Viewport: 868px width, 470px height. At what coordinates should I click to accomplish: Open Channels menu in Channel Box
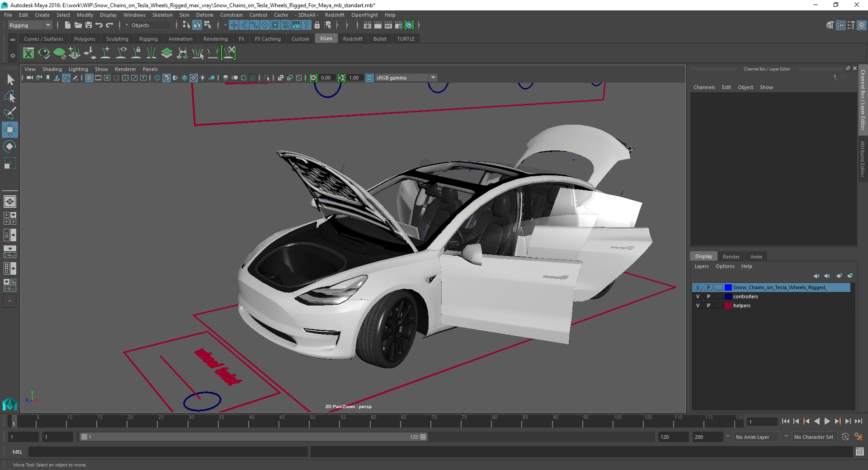704,87
